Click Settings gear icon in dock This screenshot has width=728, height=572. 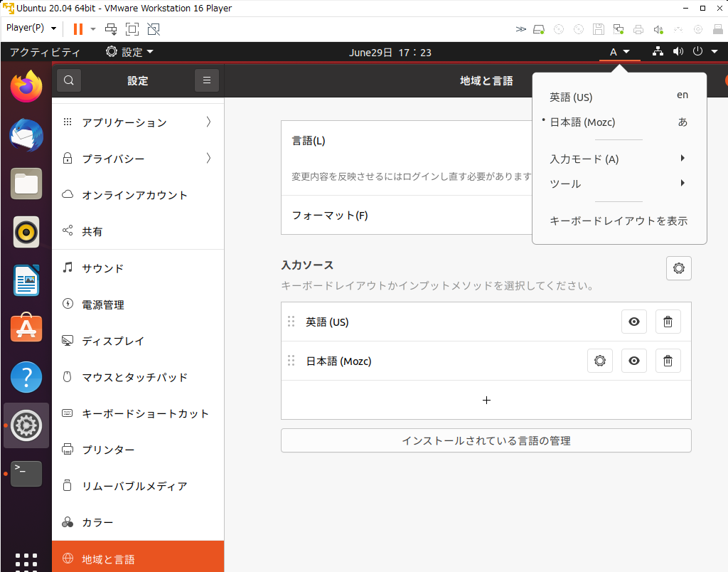pyautogui.click(x=26, y=425)
